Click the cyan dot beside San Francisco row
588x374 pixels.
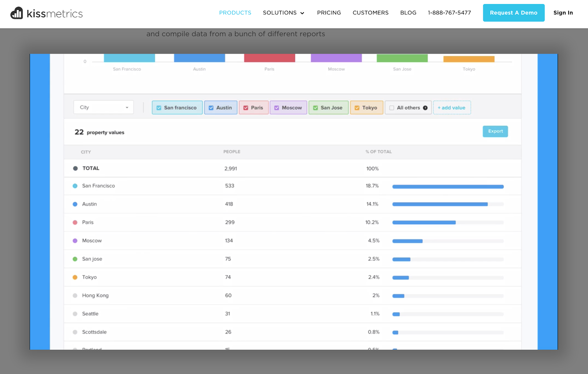(x=75, y=186)
